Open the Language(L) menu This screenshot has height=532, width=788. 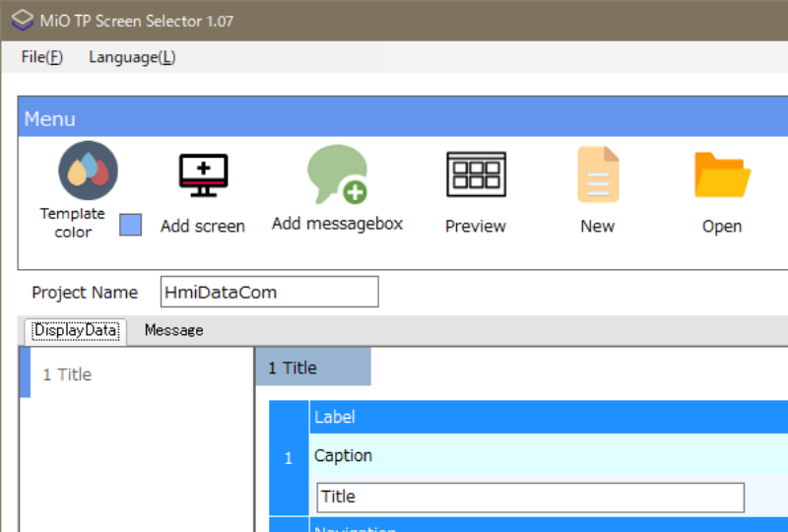click(x=132, y=57)
